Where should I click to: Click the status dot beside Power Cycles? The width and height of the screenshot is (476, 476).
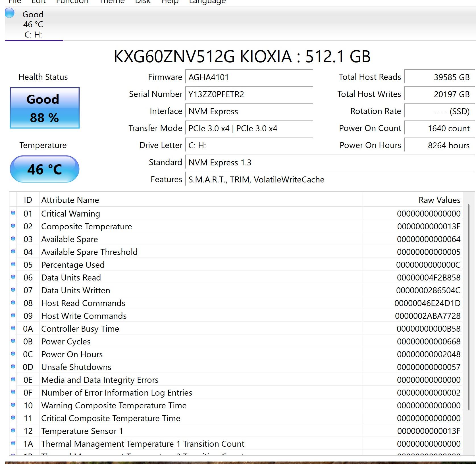coord(13,341)
